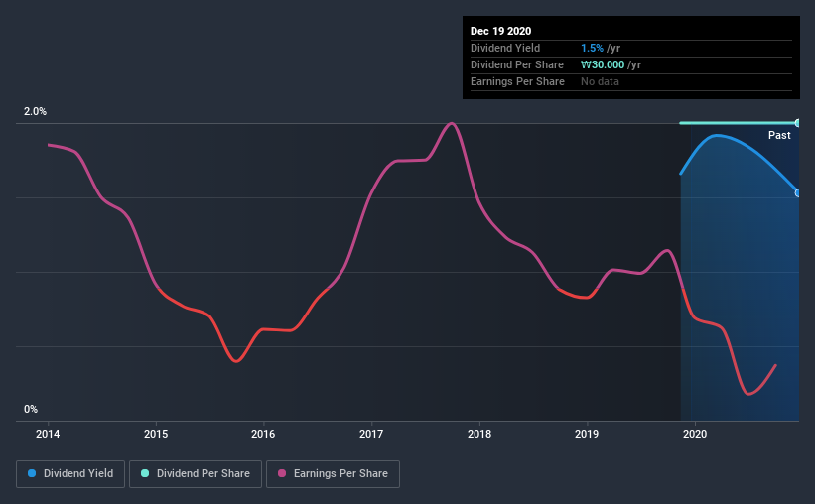Click the blue Dividend Yield legend dot
This screenshot has width=815, height=504.
coord(32,473)
